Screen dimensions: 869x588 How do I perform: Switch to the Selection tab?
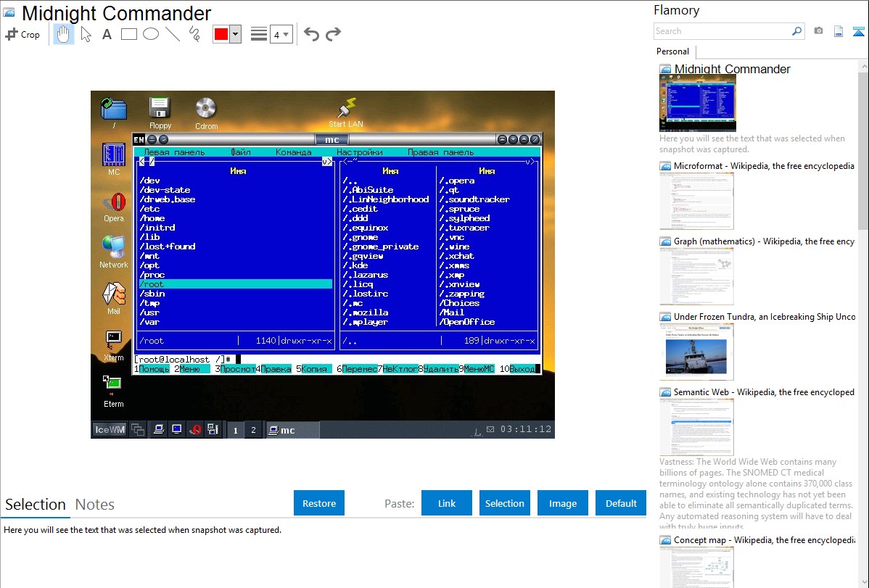tap(36, 505)
